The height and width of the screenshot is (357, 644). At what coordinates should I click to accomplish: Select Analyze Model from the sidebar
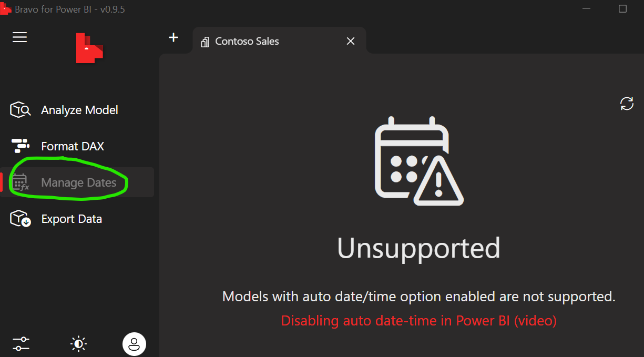79,109
